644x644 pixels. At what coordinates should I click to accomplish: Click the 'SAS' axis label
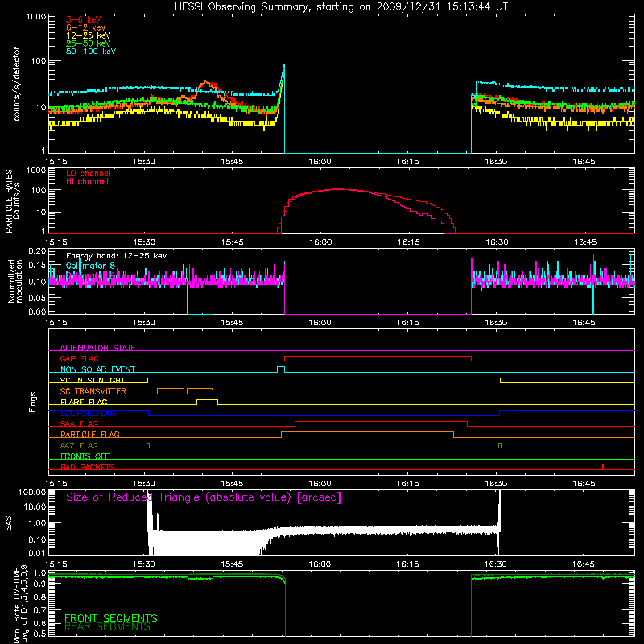tap(9, 523)
